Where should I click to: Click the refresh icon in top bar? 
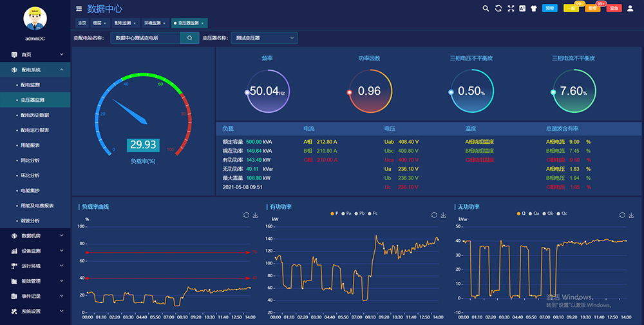click(x=498, y=8)
